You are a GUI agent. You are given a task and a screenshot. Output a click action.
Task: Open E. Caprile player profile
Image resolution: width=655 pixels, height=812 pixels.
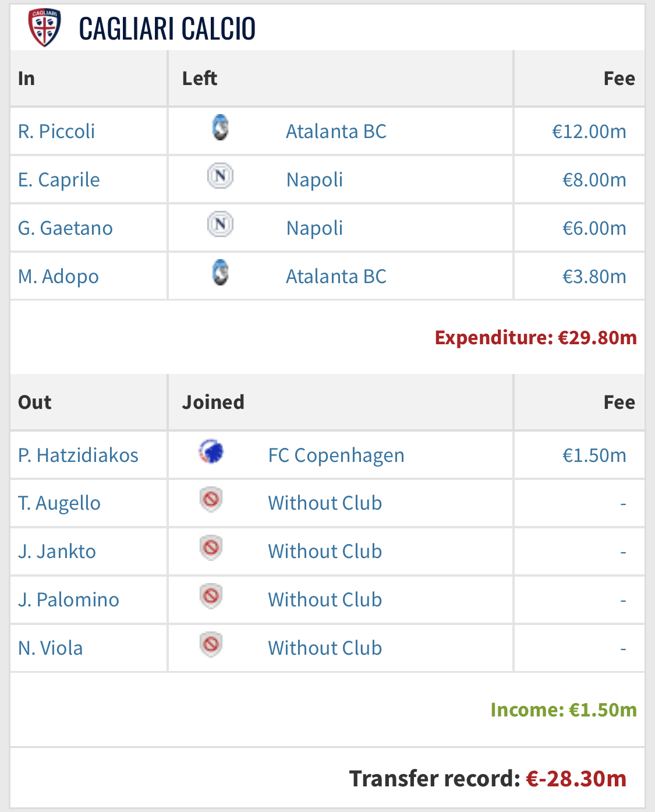tap(59, 180)
